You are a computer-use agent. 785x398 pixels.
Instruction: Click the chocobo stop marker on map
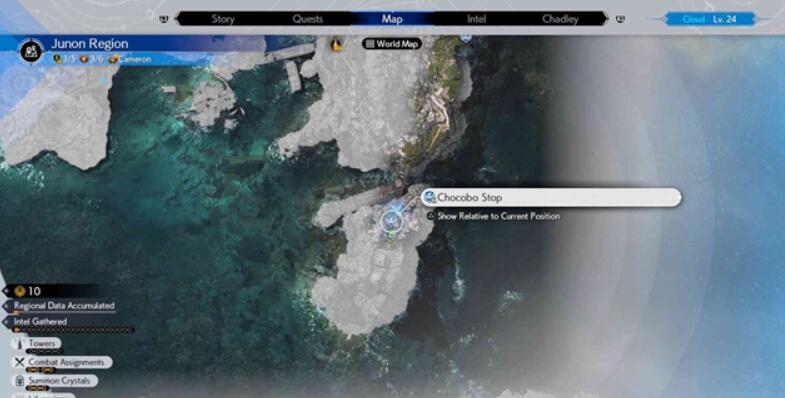pos(391,220)
